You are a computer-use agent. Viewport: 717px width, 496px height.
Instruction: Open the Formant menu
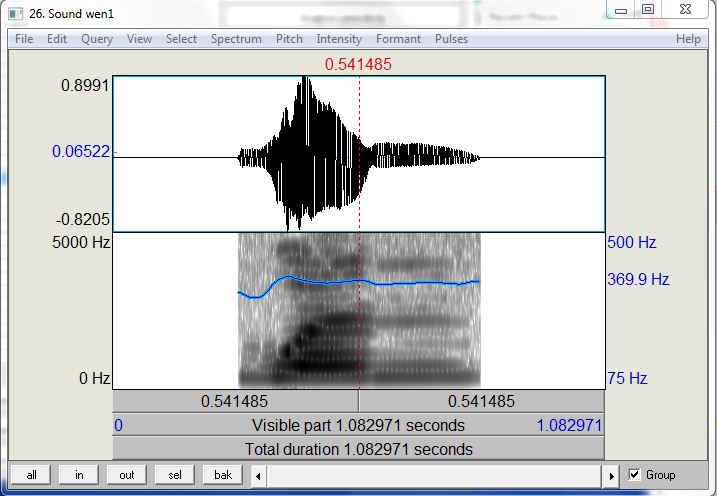[398, 39]
